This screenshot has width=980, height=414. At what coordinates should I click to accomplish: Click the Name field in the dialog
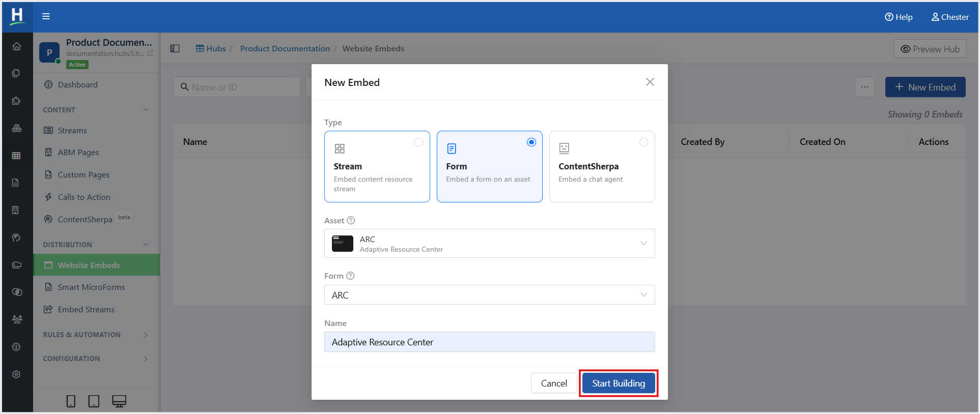[x=490, y=342]
